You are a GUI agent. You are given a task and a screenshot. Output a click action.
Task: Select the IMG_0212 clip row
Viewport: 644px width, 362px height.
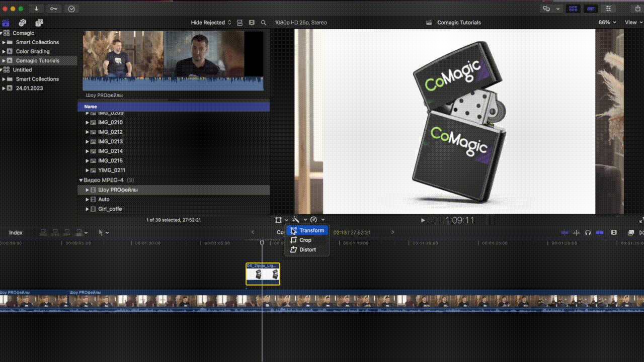pyautogui.click(x=174, y=132)
